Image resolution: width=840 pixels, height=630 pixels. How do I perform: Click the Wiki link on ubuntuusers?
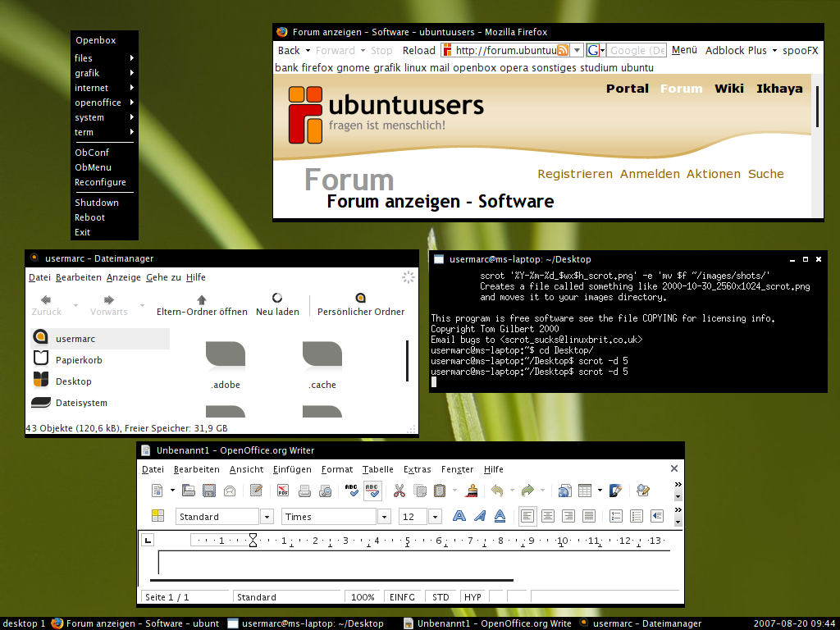coord(728,89)
